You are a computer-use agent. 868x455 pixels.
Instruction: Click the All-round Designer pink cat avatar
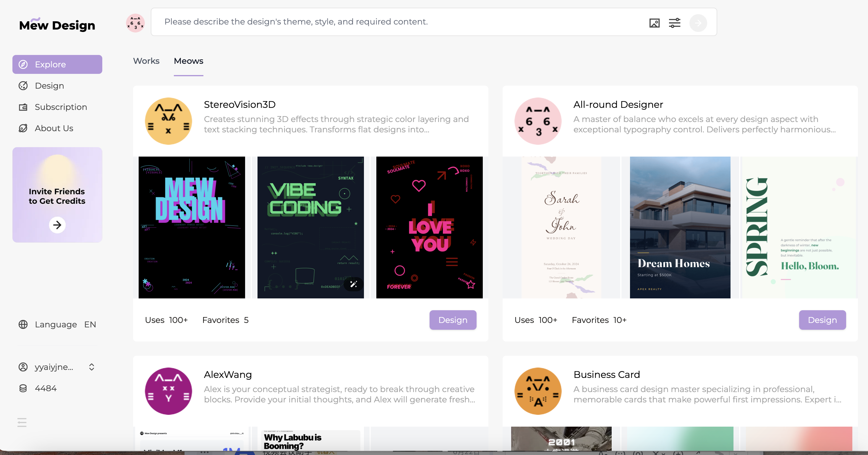[538, 121]
